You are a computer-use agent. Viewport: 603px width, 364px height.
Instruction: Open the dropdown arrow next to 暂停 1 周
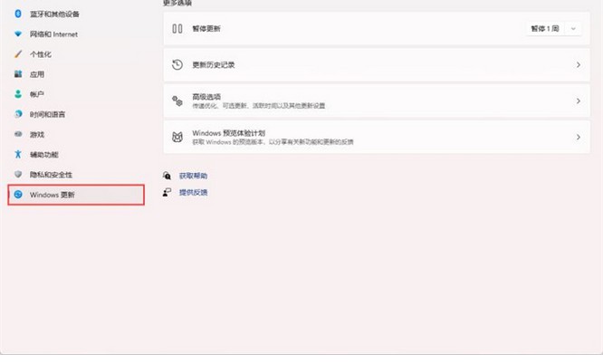click(x=573, y=29)
